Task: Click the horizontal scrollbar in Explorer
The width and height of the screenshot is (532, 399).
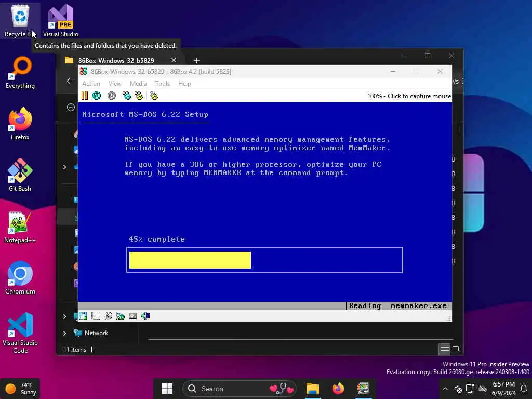Action: coord(301,339)
